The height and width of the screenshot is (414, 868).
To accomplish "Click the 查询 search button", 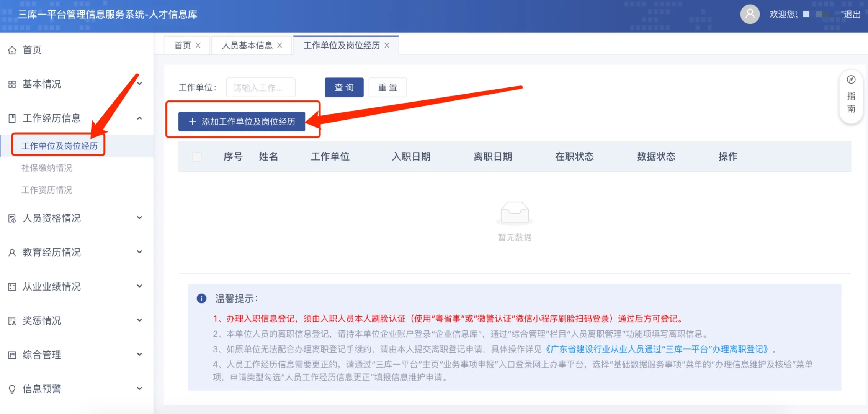I will pyautogui.click(x=344, y=87).
